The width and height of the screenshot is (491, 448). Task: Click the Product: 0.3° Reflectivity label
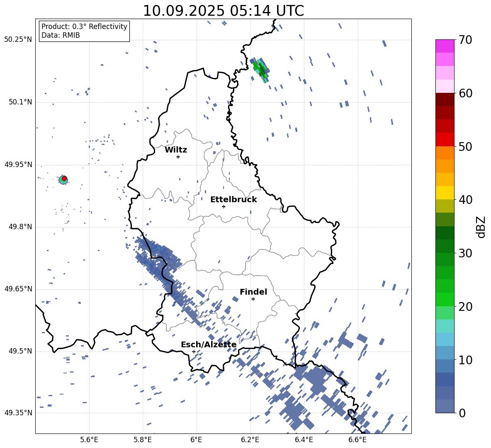click(x=84, y=26)
